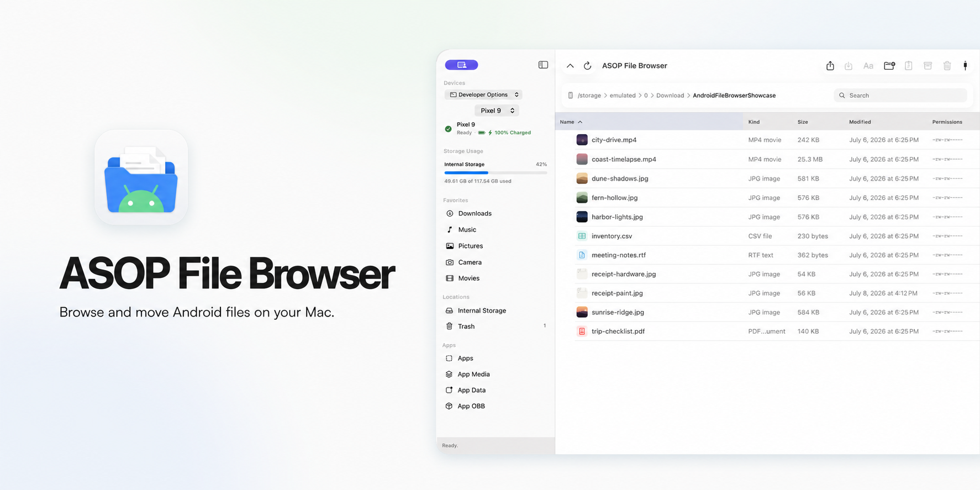This screenshot has height=490, width=980.
Task: Click the green Pixel 9 ready checkmark
Action: (448, 129)
